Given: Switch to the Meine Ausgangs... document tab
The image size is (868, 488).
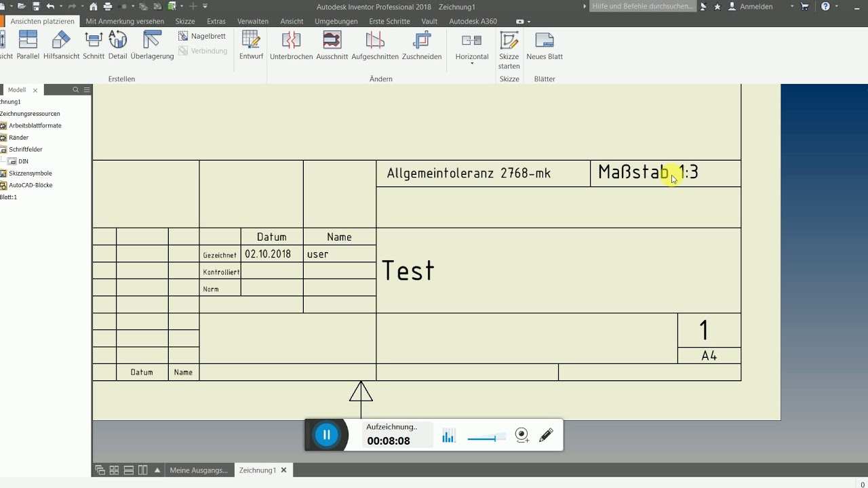Looking at the screenshot, I should (198, 470).
